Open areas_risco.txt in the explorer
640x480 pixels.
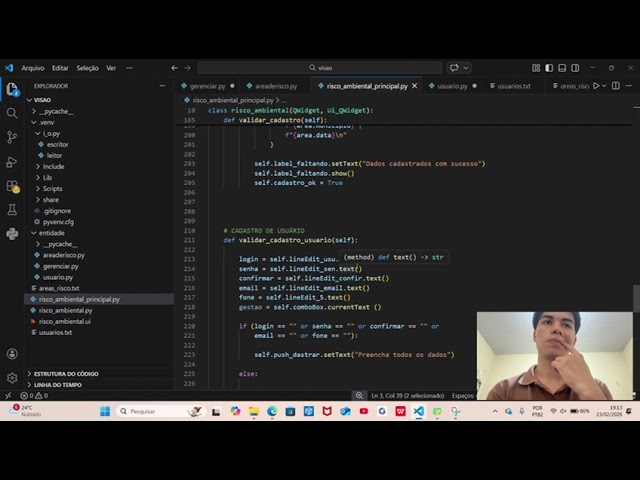pyautogui.click(x=59, y=288)
